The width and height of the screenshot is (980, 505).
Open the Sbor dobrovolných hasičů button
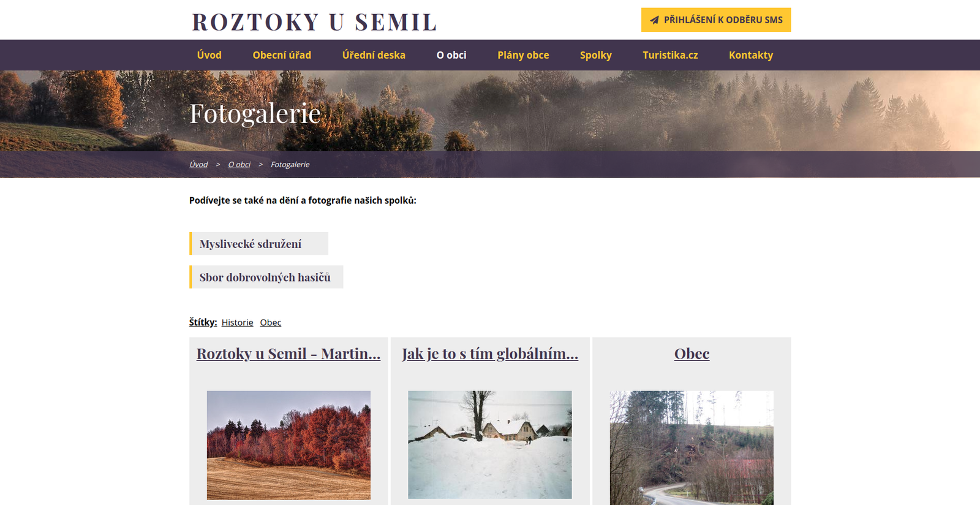pyautogui.click(x=266, y=277)
